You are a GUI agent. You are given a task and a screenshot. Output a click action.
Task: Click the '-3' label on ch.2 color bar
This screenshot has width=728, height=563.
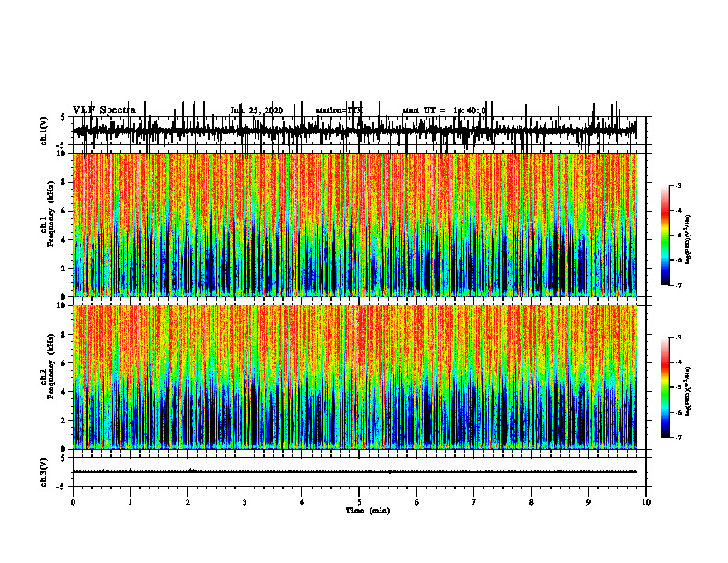(x=678, y=338)
